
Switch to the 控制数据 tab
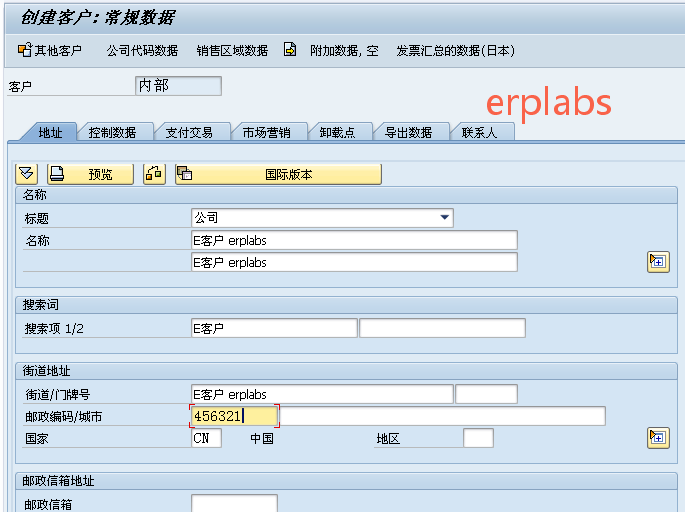point(112,132)
